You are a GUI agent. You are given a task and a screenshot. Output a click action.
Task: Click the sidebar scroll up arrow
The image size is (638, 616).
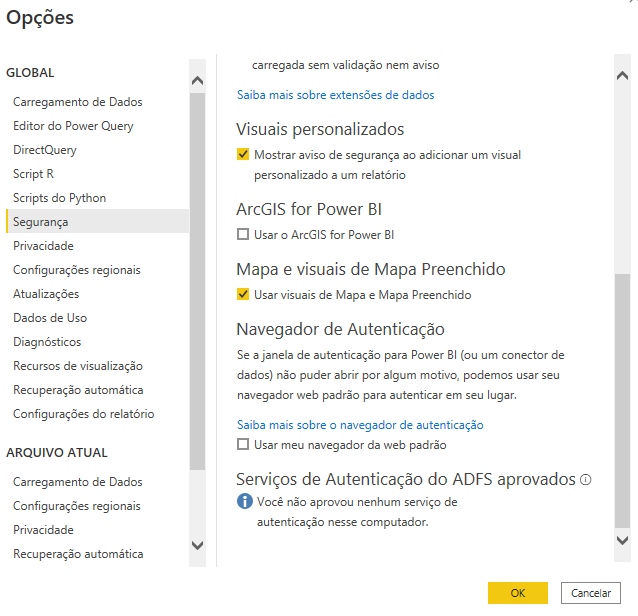pyautogui.click(x=197, y=80)
